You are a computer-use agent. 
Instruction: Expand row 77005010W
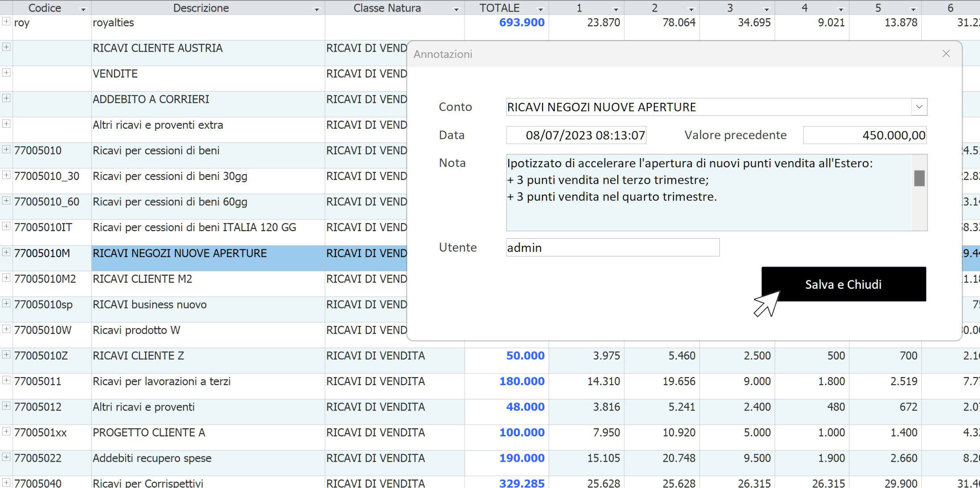click(x=6, y=329)
